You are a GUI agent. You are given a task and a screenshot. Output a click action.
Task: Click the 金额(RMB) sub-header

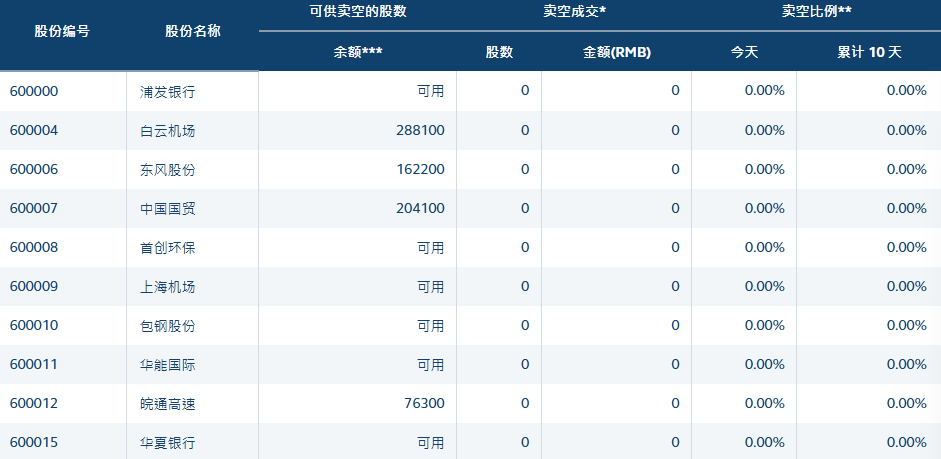pyautogui.click(x=617, y=52)
